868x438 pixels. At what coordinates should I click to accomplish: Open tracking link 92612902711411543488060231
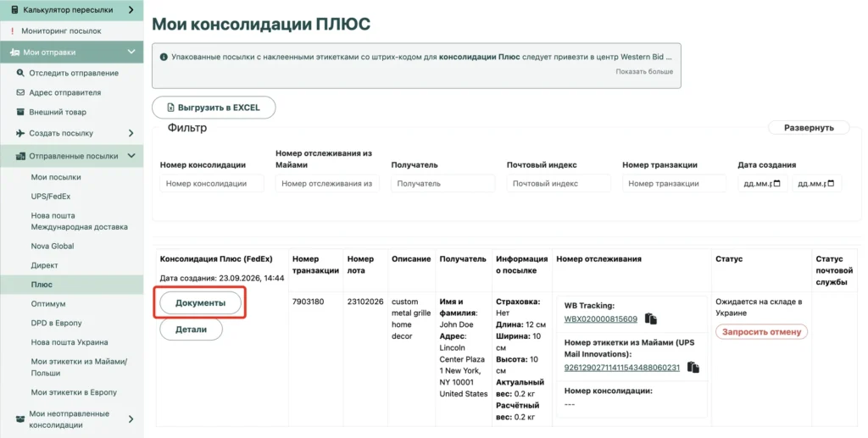click(x=621, y=367)
